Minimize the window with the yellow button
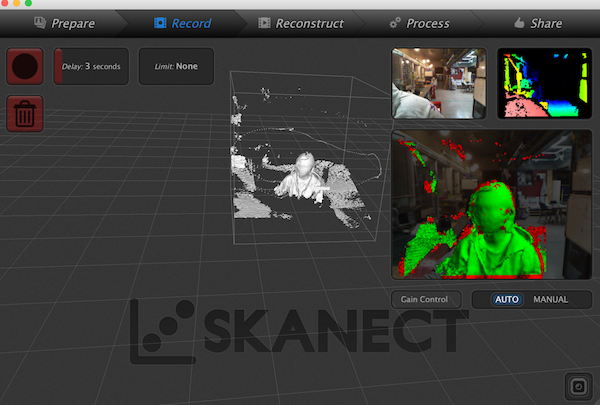The width and height of the screenshot is (600, 405). point(16,3)
